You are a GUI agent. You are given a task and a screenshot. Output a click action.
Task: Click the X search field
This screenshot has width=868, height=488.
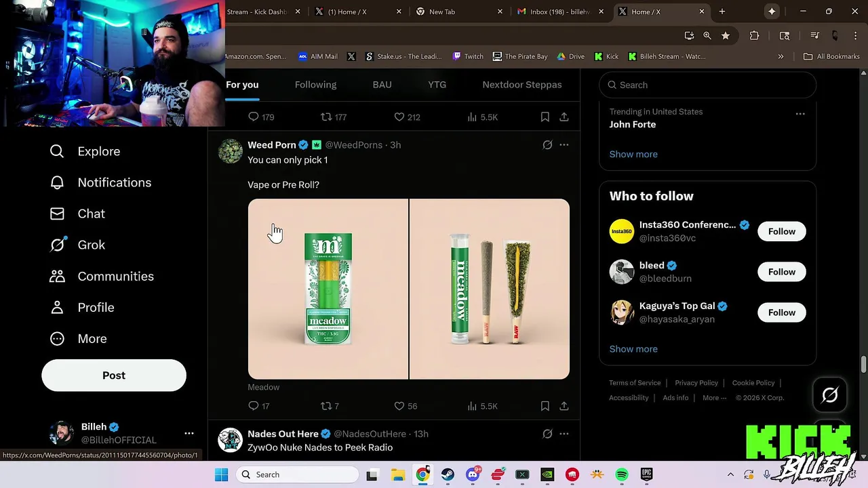pyautogui.click(x=707, y=85)
